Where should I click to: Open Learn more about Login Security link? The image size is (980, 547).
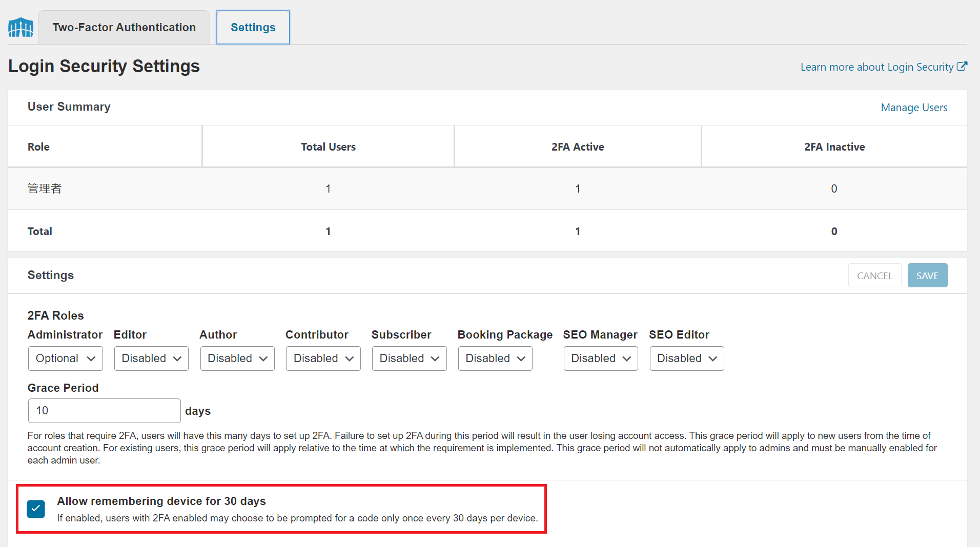point(876,67)
